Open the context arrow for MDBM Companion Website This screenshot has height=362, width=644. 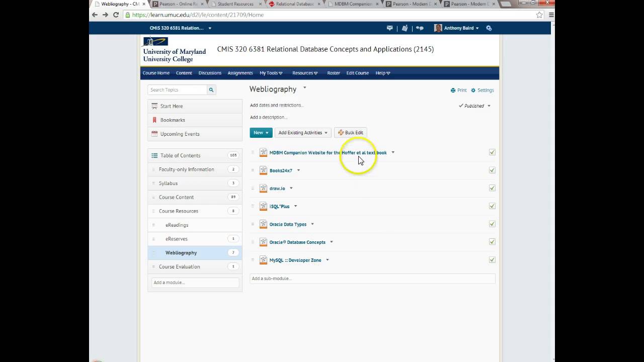[x=393, y=152]
